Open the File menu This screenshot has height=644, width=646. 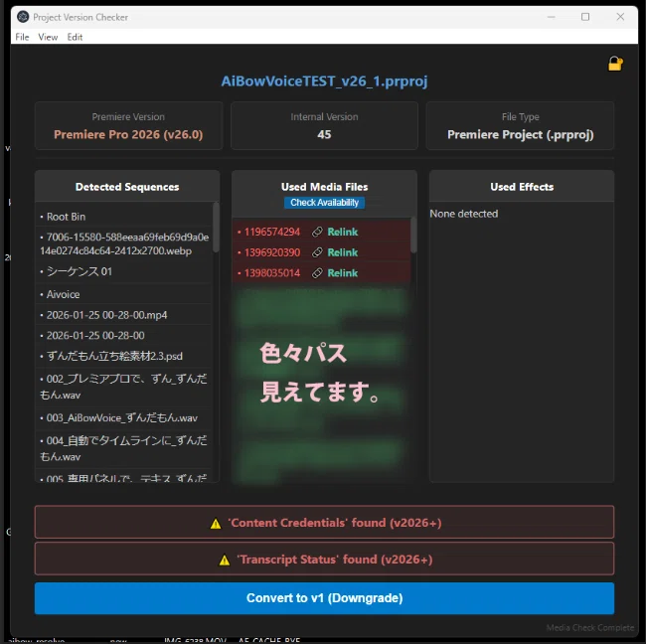click(22, 37)
